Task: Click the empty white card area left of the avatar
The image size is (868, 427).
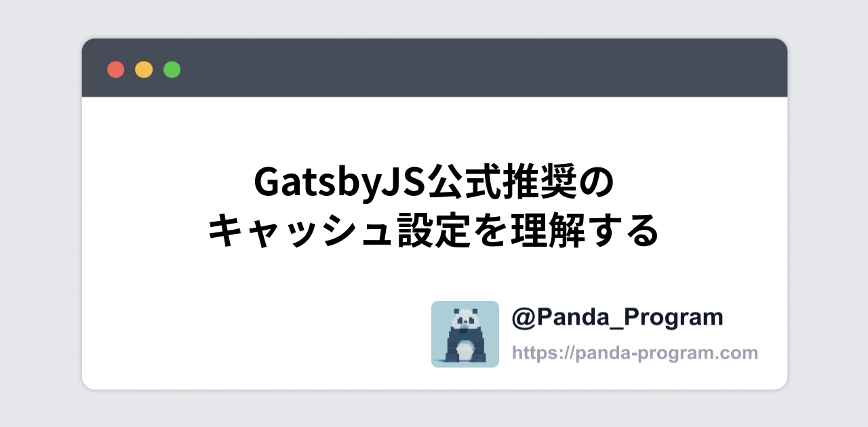Action: click(258, 332)
